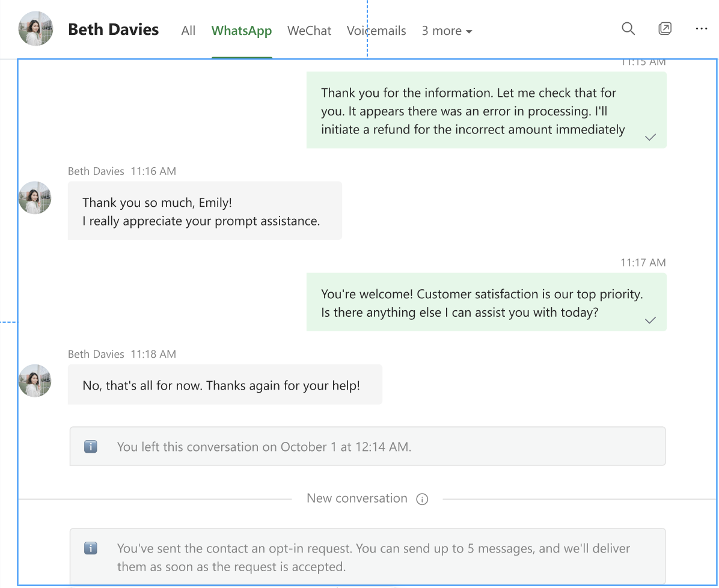This screenshot has width=719, height=588.
Task: Expand the 3 more channels dropdown
Action: 447,31
